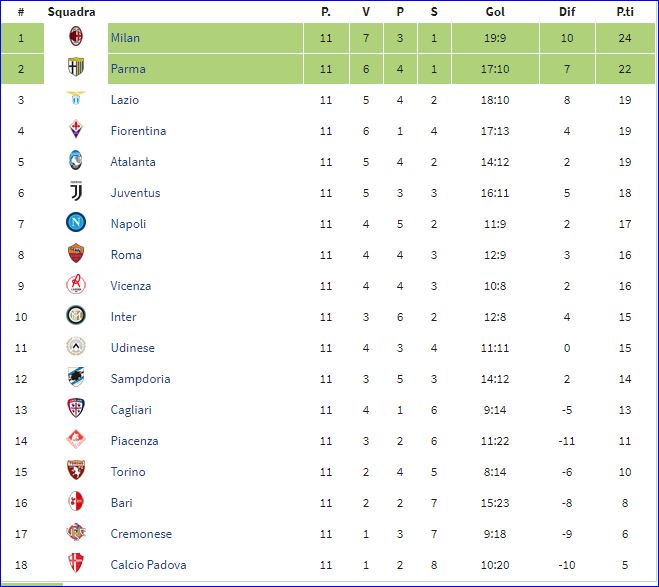659x587 pixels.
Task: Select the Cremonese team name
Action: point(141,534)
